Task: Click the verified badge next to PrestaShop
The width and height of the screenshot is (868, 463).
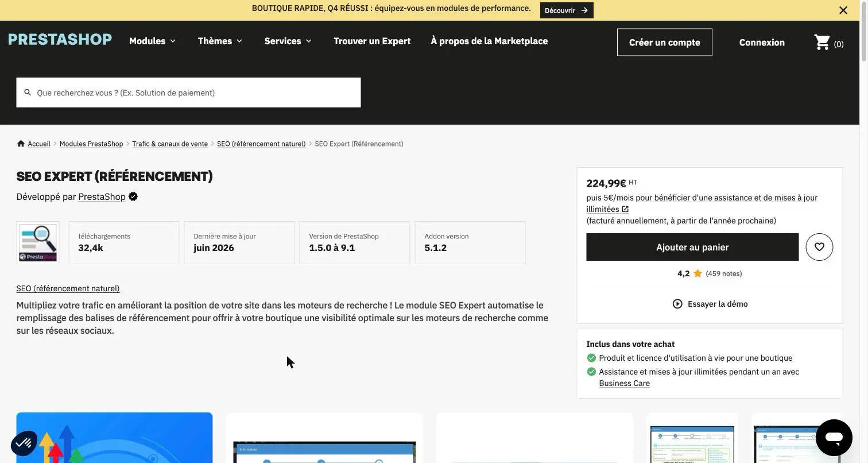Action: (x=133, y=197)
